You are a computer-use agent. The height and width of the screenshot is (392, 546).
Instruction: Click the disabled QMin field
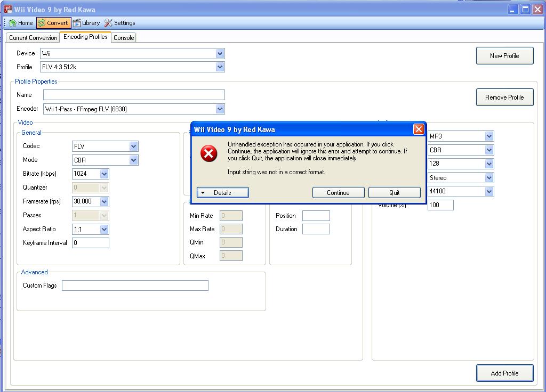[x=231, y=242]
